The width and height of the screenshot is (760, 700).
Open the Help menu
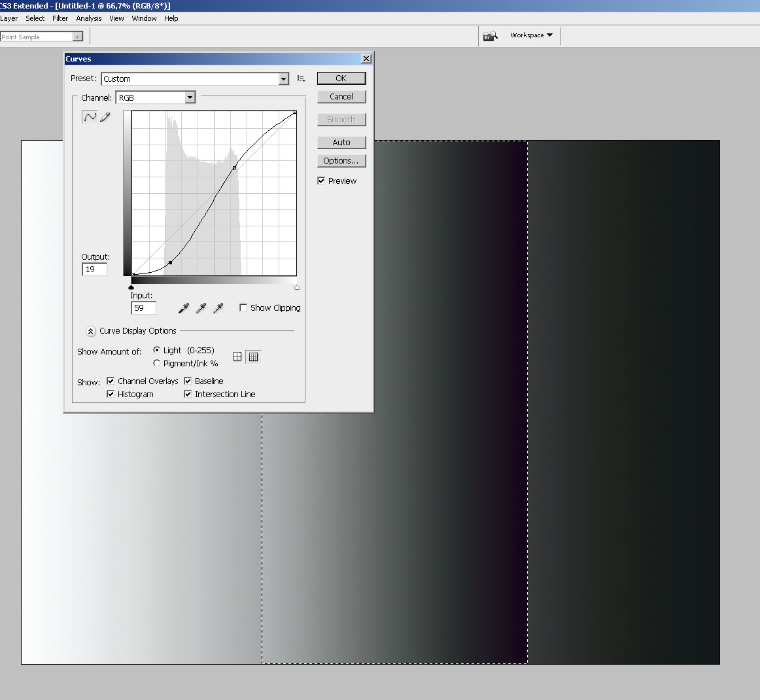click(171, 18)
